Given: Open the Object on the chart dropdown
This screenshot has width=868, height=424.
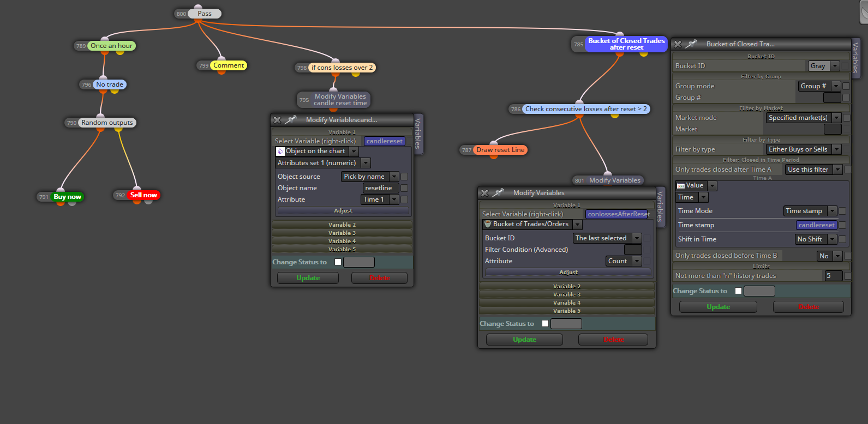Looking at the screenshot, I should click(354, 152).
